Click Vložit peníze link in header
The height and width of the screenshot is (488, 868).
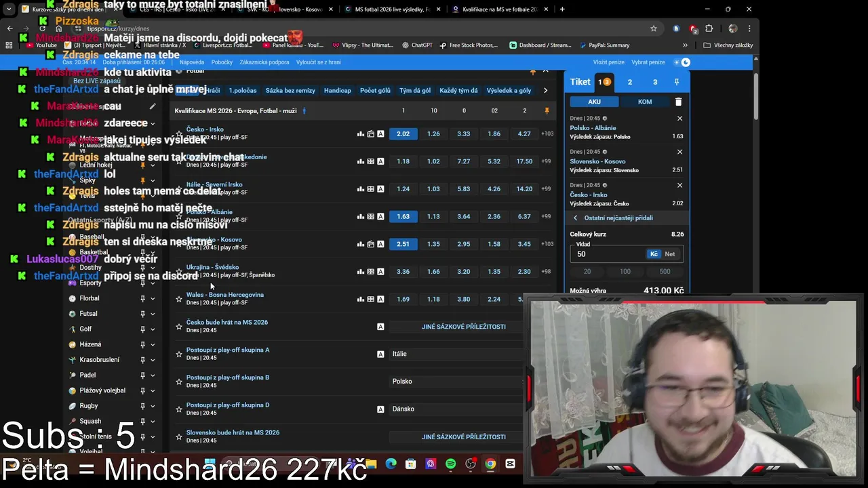609,62
